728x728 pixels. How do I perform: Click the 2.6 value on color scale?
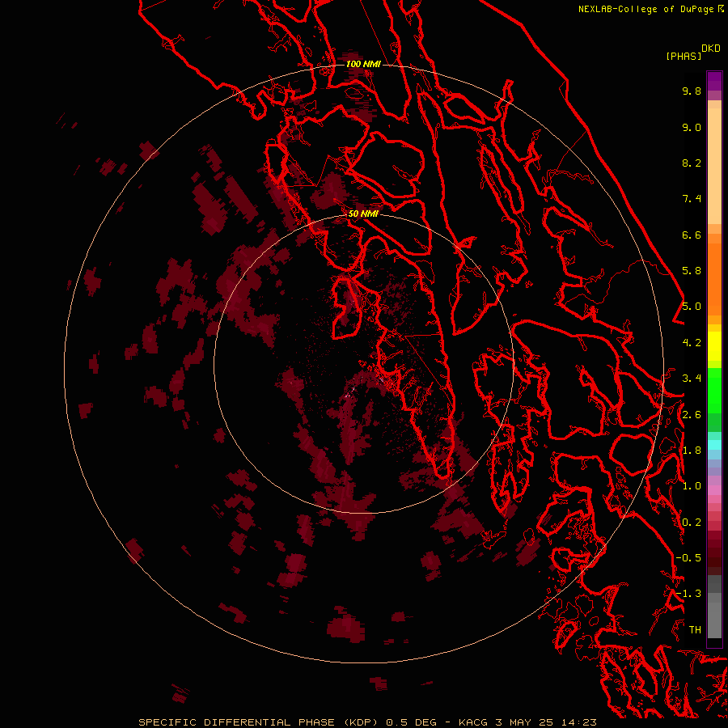(x=692, y=415)
